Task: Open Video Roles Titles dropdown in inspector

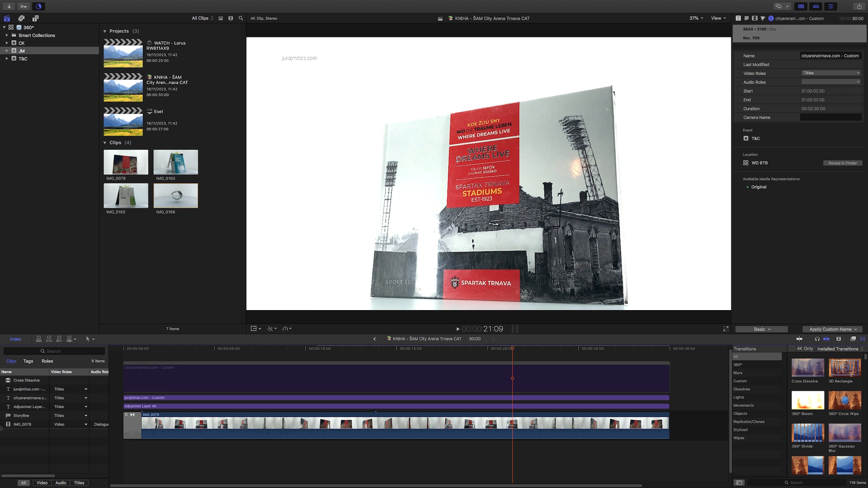Action: pyautogui.click(x=831, y=73)
